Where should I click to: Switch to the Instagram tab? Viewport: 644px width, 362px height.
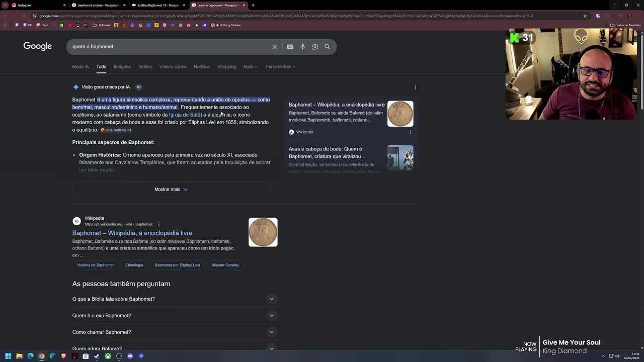pos(38,5)
